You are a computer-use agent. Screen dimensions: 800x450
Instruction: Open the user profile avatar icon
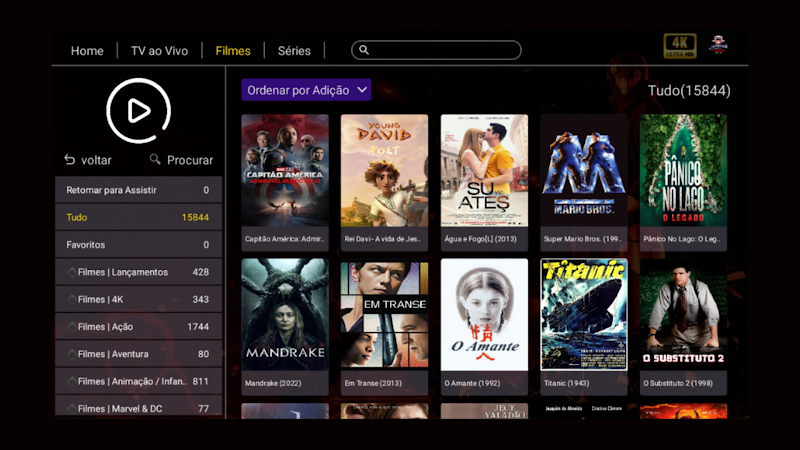click(718, 45)
